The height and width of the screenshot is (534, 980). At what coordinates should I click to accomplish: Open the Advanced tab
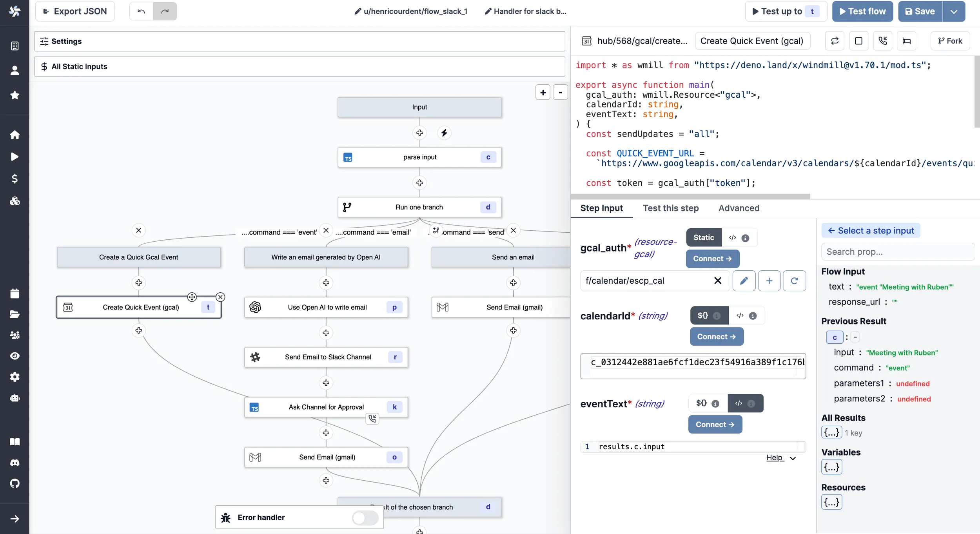pyautogui.click(x=739, y=208)
